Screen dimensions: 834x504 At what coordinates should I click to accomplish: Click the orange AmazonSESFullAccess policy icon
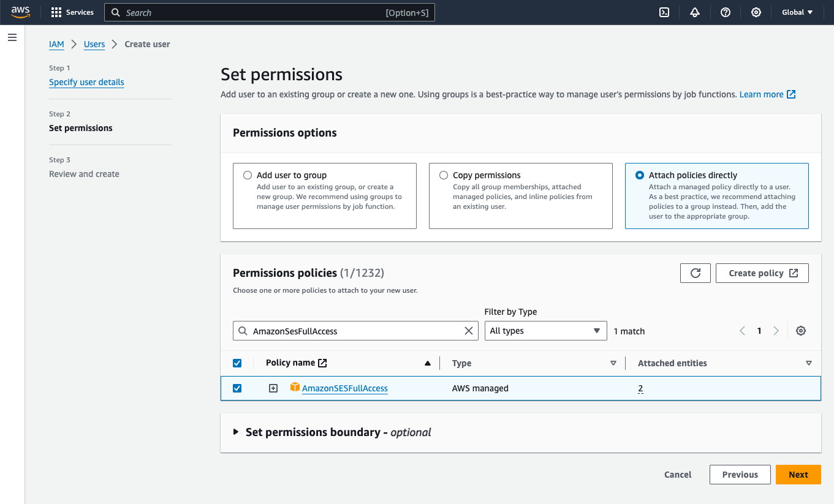[295, 388]
